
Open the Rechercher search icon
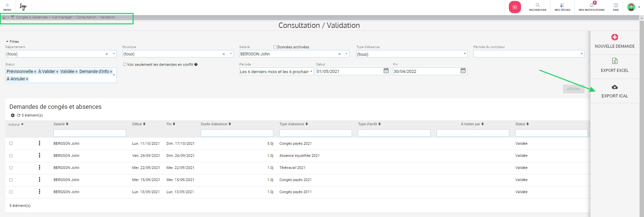[x=537, y=7]
